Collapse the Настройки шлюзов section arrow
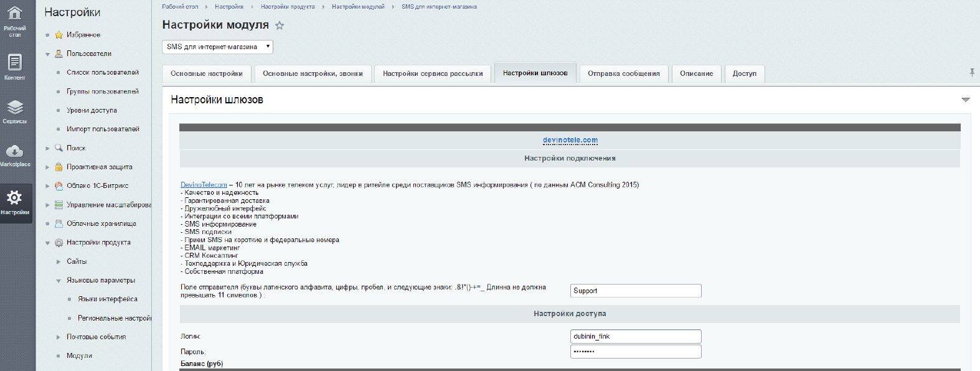980x371 pixels. pyautogui.click(x=966, y=100)
